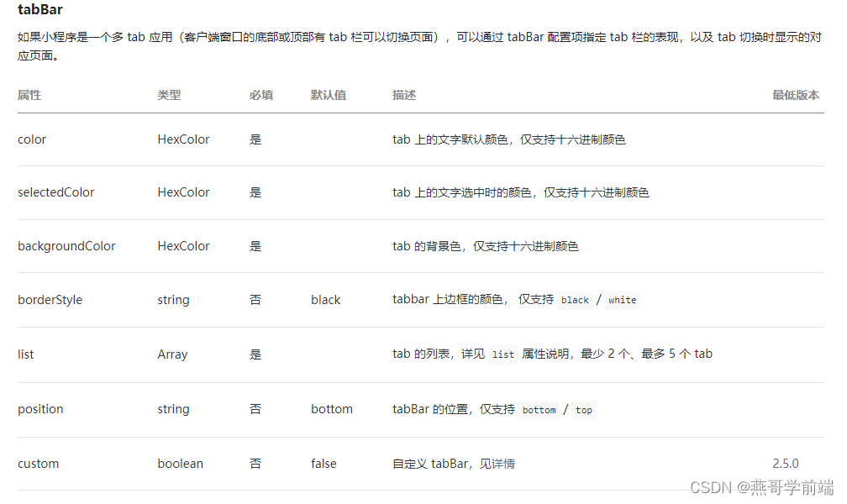Click the inline code bottom in description
This screenshot has height=504, width=847.
pyautogui.click(x=539, y=410)
